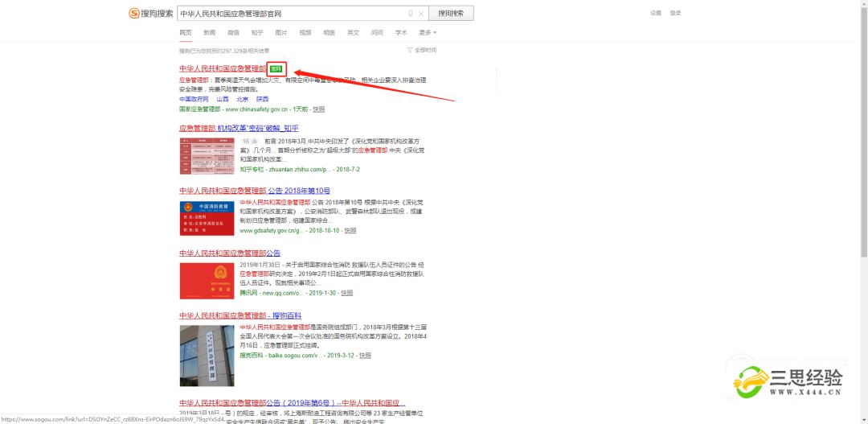Click the green 官网 badge
The image size is (868, 424).
click(x=276, y=69)
